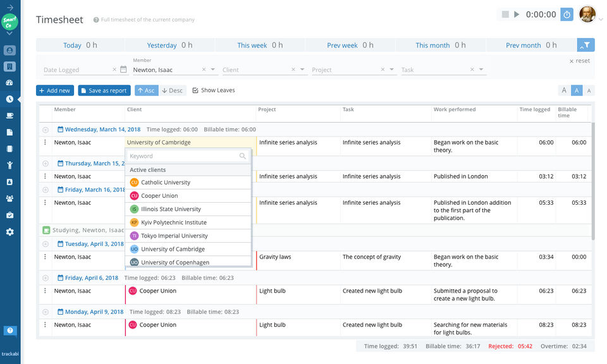Screen dimensions: 607x364
Task: Select the This month summary tab
Action: (440, 45)
